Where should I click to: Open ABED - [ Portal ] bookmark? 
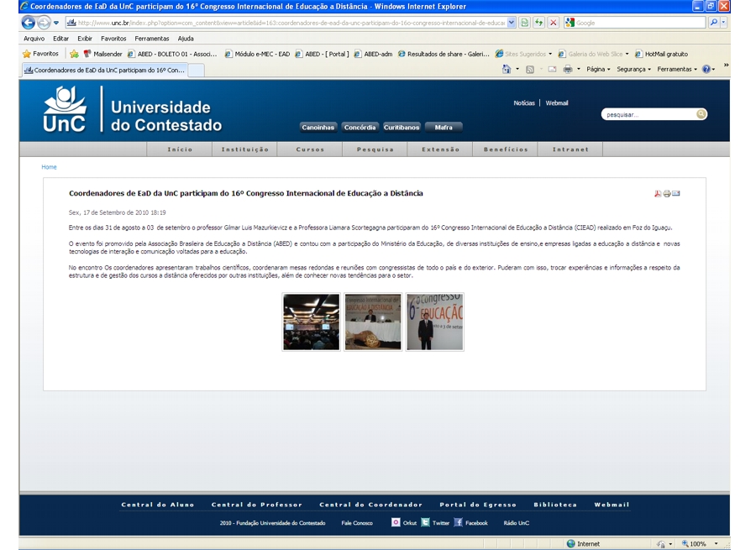(x=322, y=54)
